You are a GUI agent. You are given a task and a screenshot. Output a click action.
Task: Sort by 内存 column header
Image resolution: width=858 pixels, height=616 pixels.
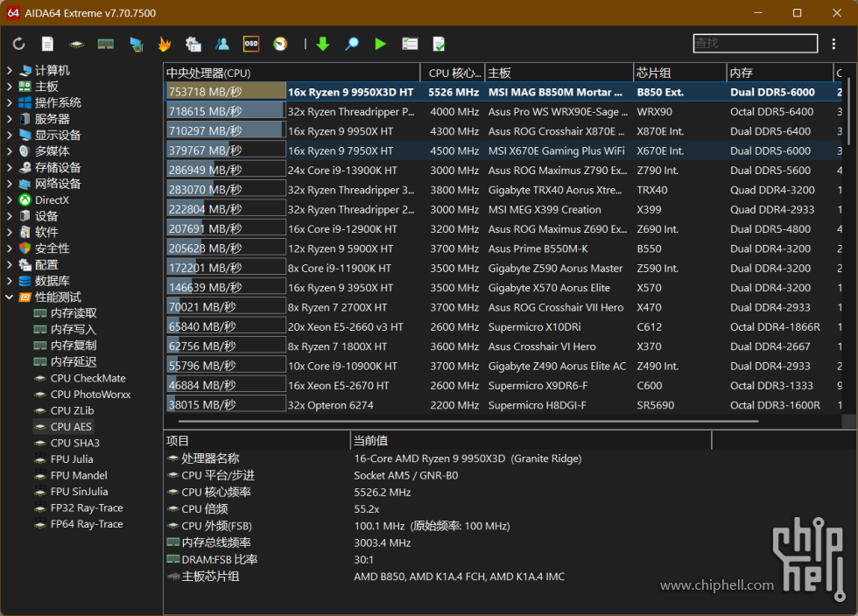(779, 73)
